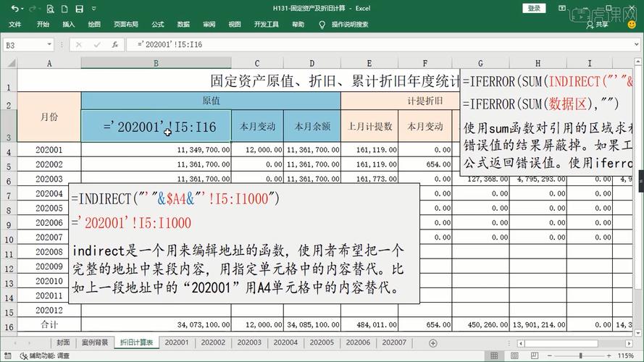Open the 视图 ribbon tab

pos(235,24)
